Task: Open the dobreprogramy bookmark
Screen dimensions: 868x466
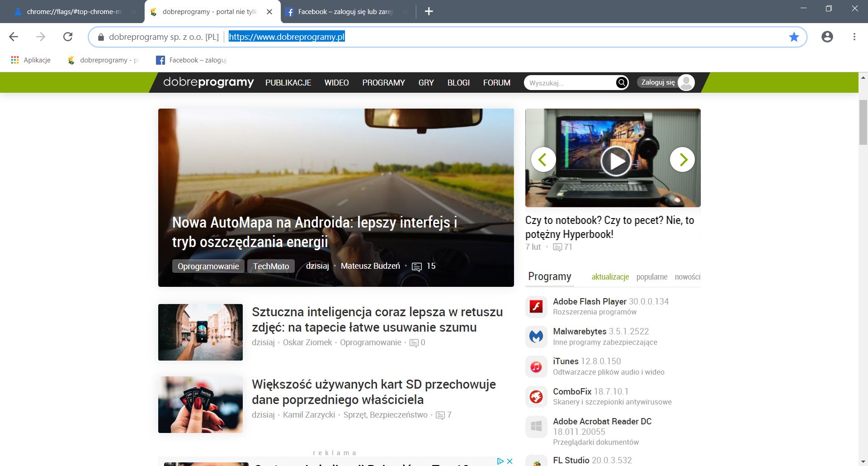Action: (x=103, y=60)
